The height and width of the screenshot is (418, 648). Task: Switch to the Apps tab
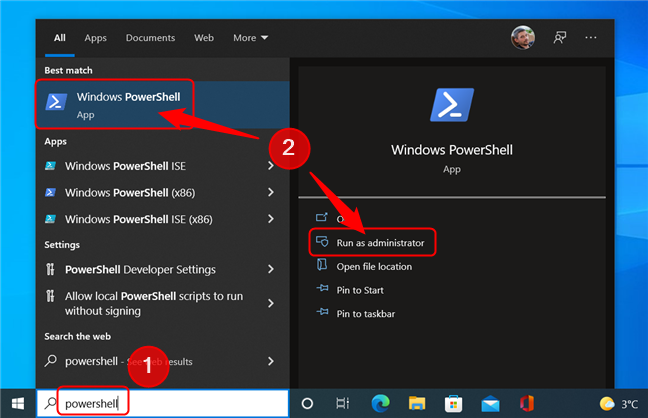click(x=95, y=38)
